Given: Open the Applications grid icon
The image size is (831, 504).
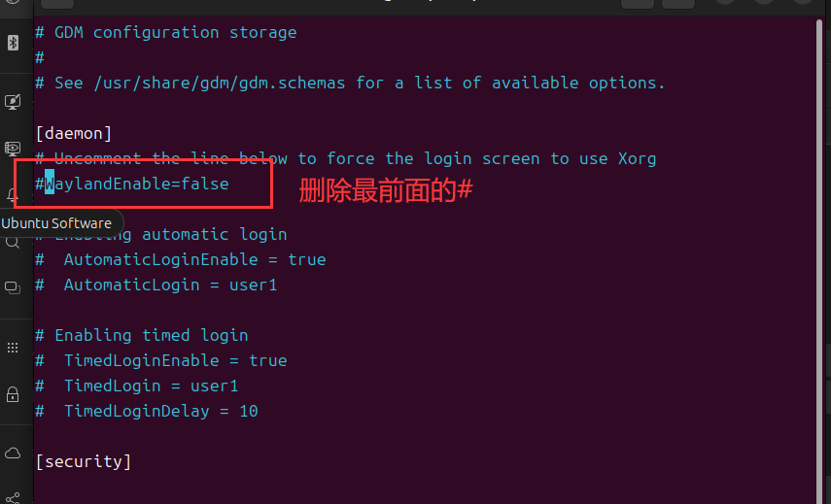Looking at the screenshot, I should (x=13, y=348).
